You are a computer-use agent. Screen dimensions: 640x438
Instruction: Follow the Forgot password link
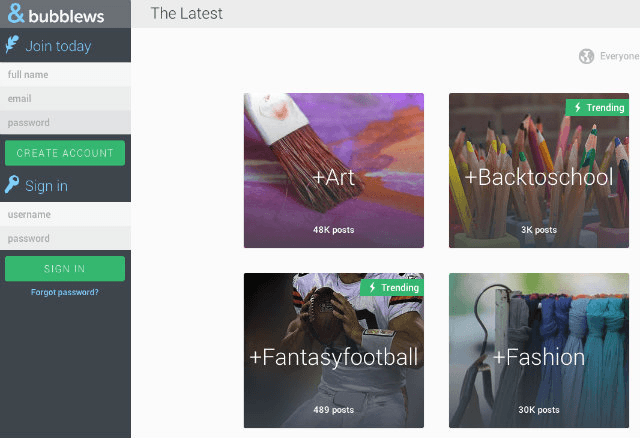(65, 292)
